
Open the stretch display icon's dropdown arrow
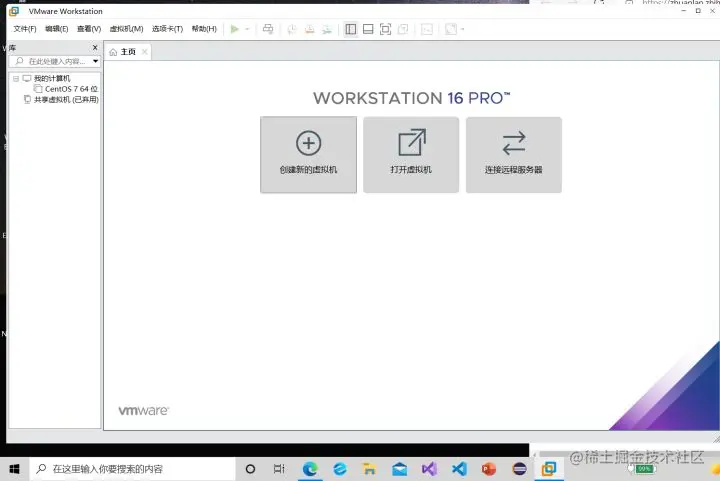(462, 29)
